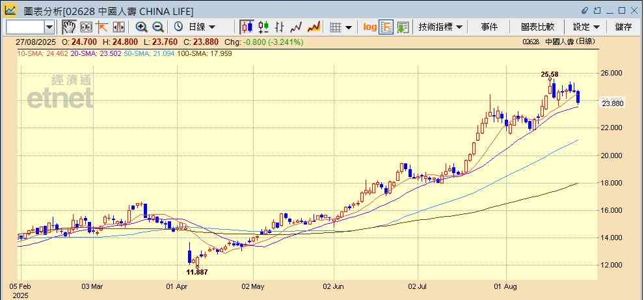
Task: Click the 25.58 high price marker
Action: [550, 74]
